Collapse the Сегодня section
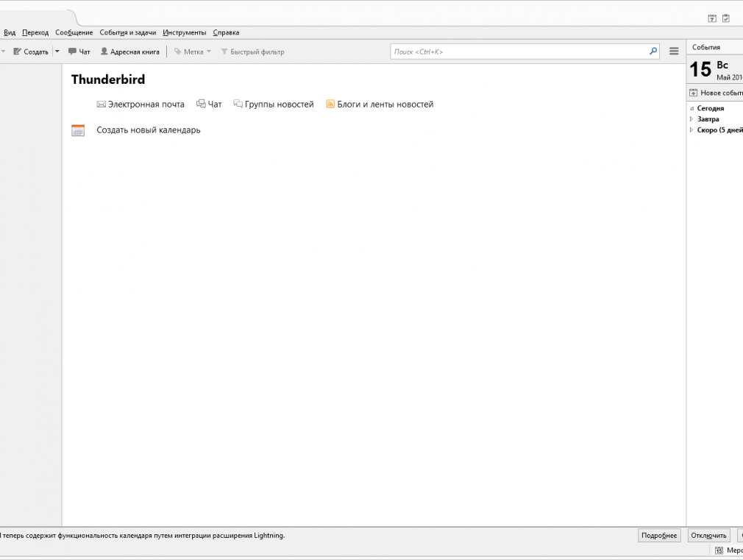 pos(692,108)
